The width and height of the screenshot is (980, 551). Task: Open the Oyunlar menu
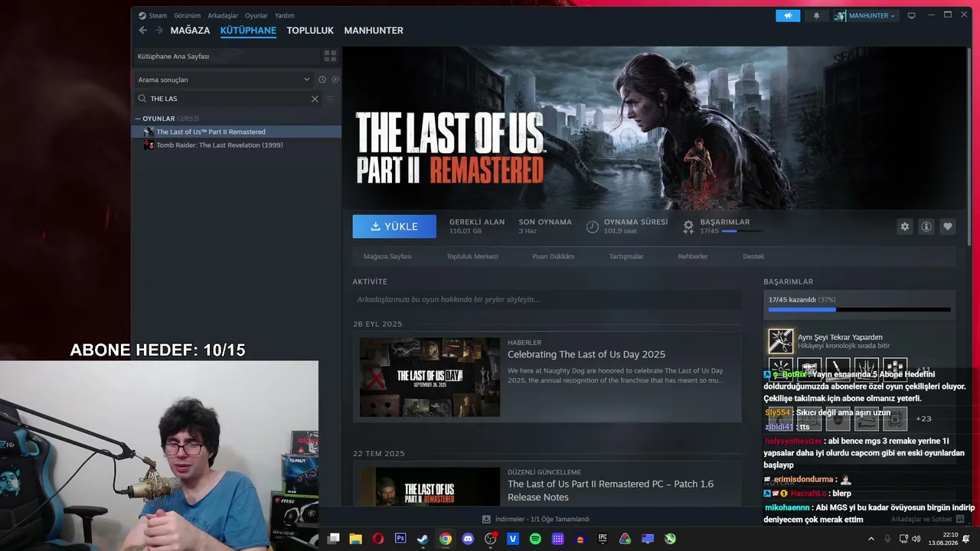[x=256, y=15]
